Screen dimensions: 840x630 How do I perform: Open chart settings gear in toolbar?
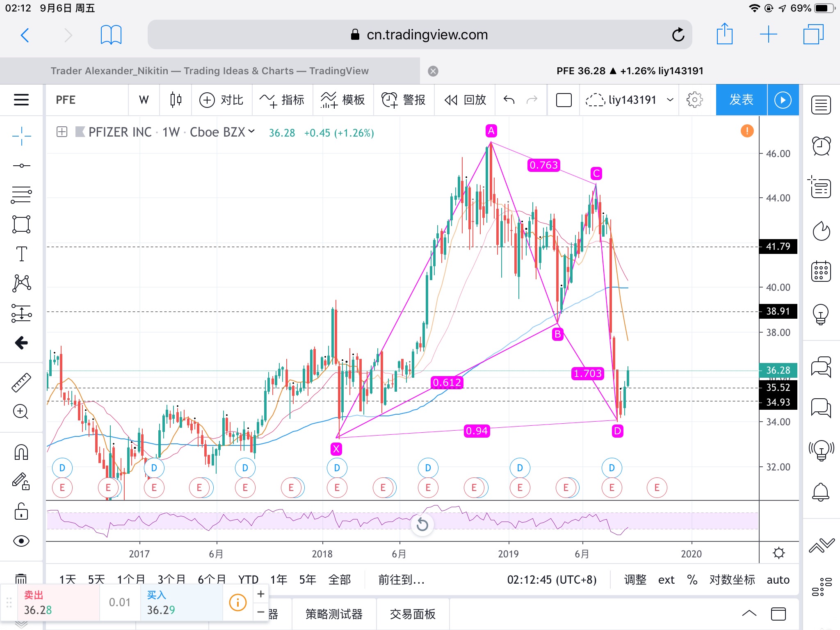694,100
